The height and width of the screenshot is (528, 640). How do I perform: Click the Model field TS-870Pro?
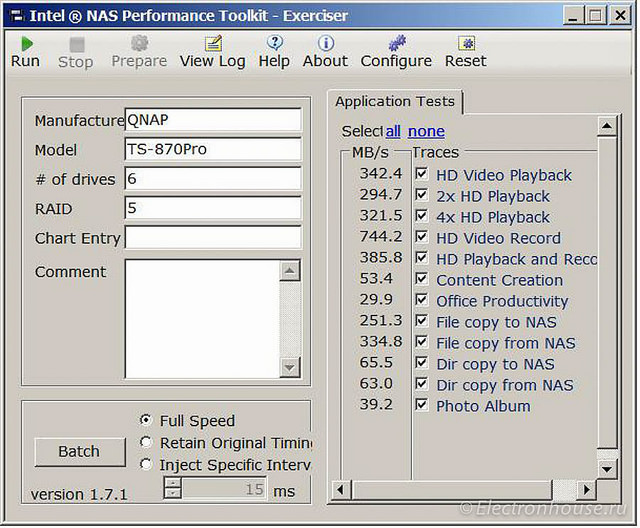(x=213, y=149)
